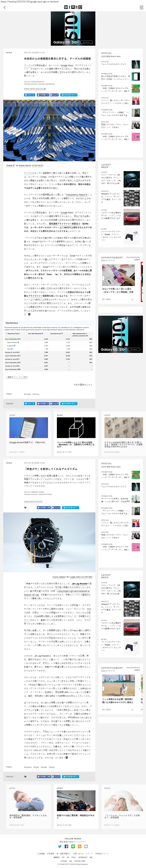Click the blue network cables article image
This screenshot has width=146, height=868.
[x=49, y=130]
